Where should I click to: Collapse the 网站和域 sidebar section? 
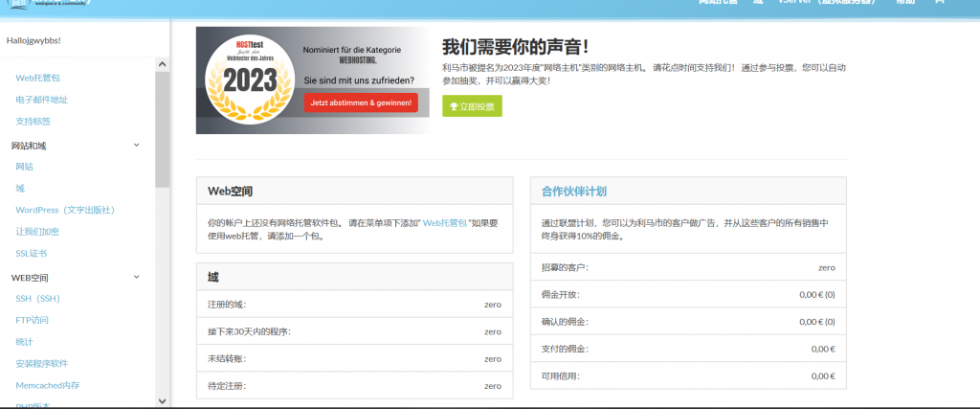[x=136, y=146]
